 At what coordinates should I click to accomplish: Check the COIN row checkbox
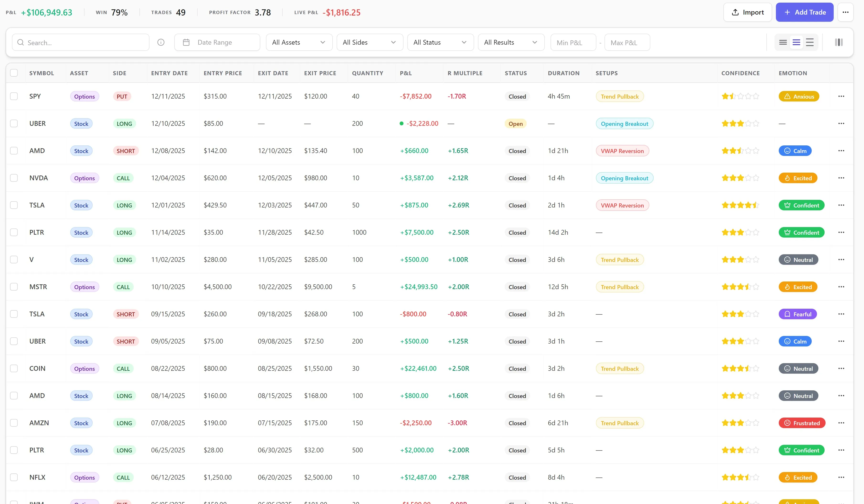pyautogui.click(x=14, y=369)
